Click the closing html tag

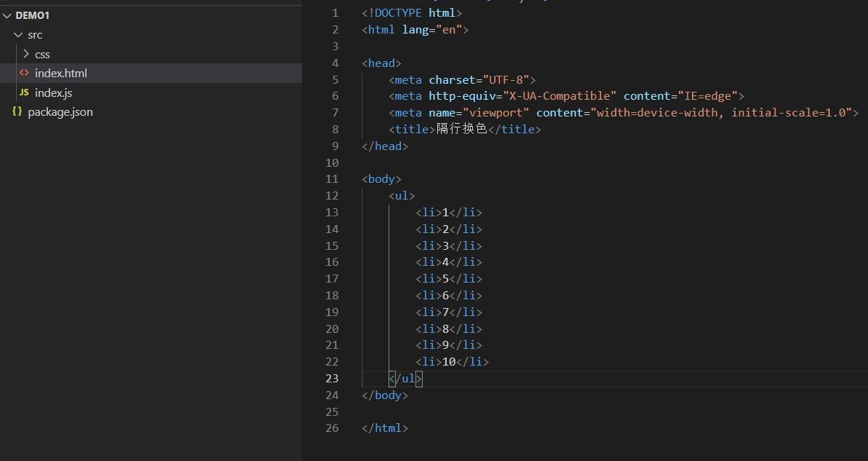coord(385,427)
